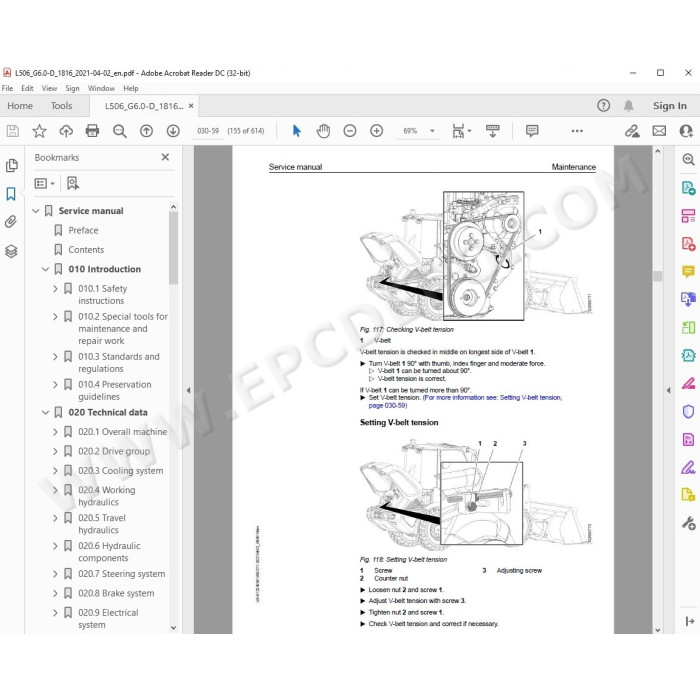Open the Sign menu
This screenshot has width=700, height=700.
(x=72, y=88)
